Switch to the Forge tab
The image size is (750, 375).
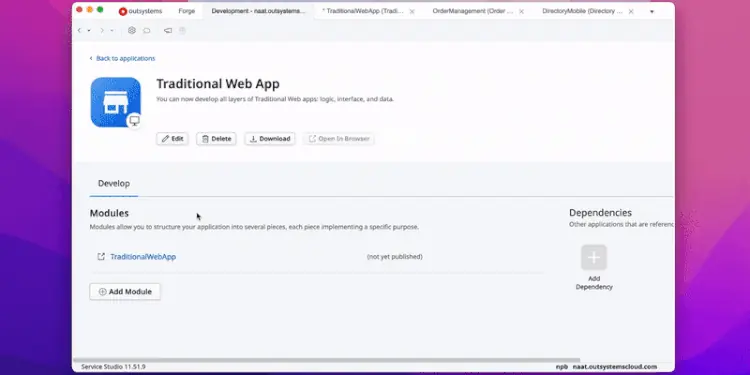(187, 11)
